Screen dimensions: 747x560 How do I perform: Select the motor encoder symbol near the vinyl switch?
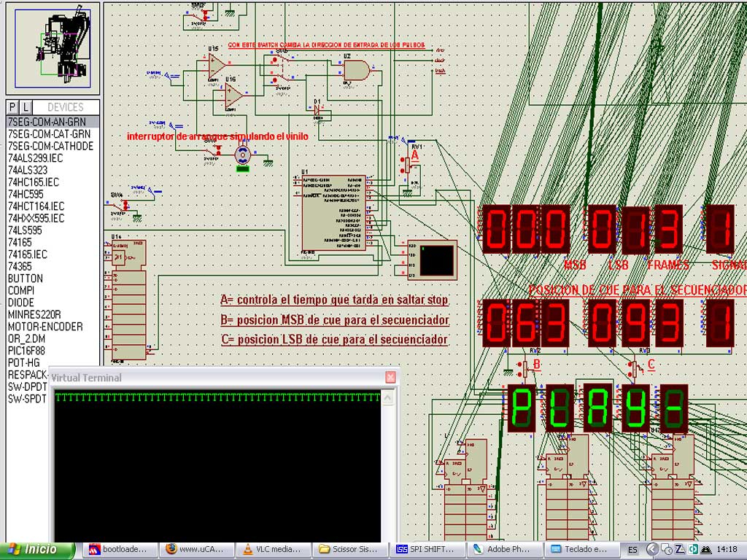[242, 155]
